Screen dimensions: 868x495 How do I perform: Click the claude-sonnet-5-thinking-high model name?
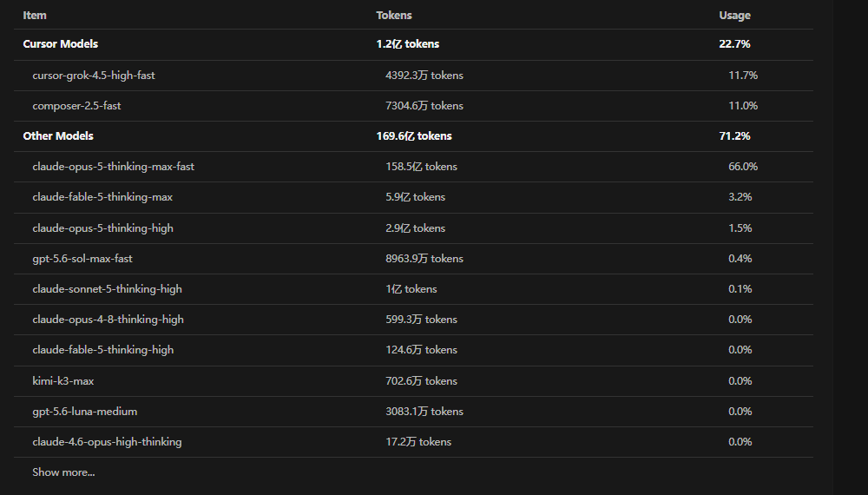pyautogui.click(x=107, y=289)
